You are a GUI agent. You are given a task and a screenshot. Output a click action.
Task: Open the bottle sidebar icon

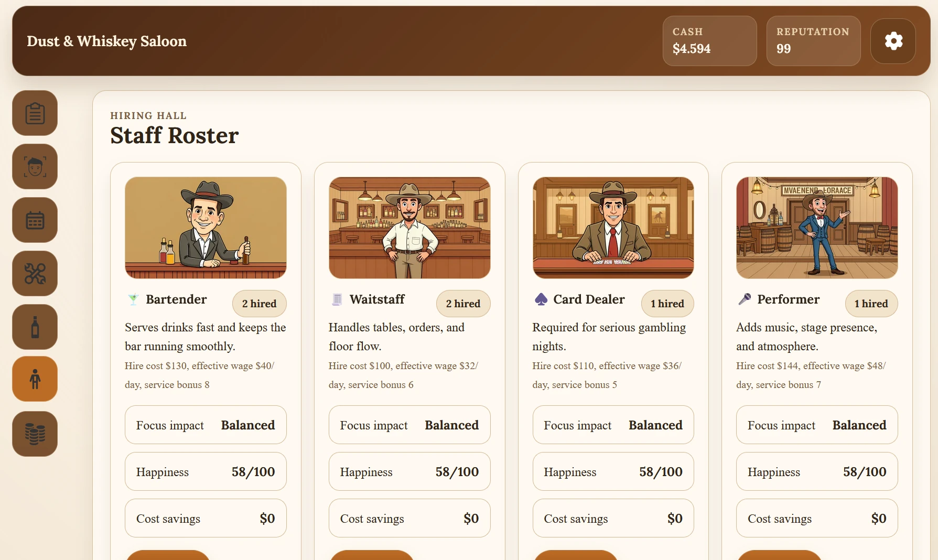pos(35,327)
